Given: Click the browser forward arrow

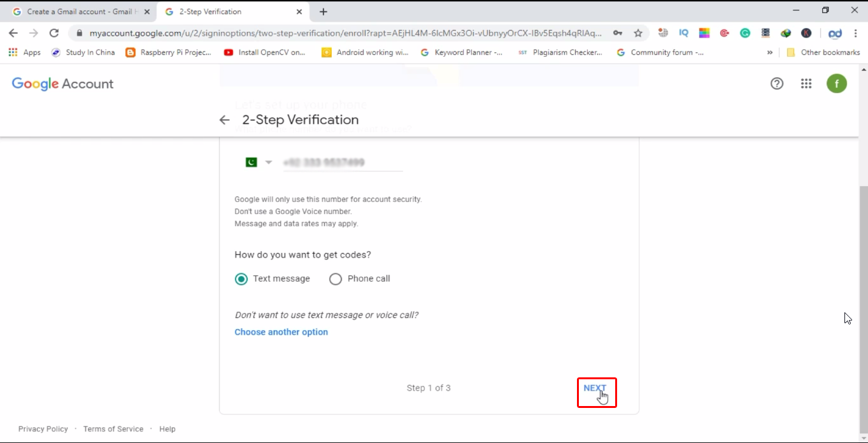Looking at the screenshot, I should point(34,33).
